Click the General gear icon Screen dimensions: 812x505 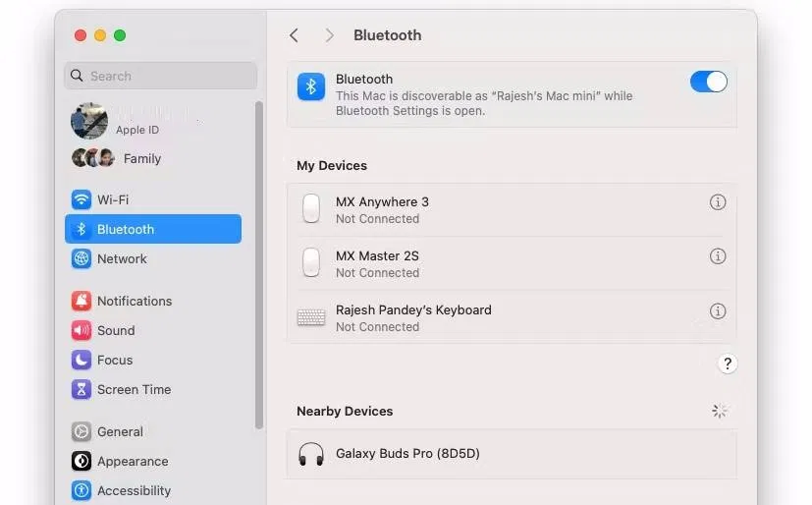coord(81,431)
